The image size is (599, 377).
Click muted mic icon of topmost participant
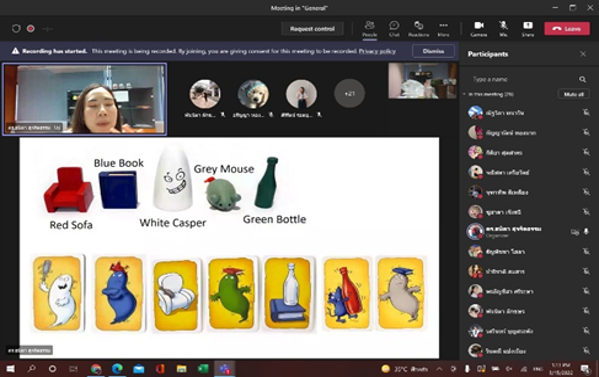586,112
